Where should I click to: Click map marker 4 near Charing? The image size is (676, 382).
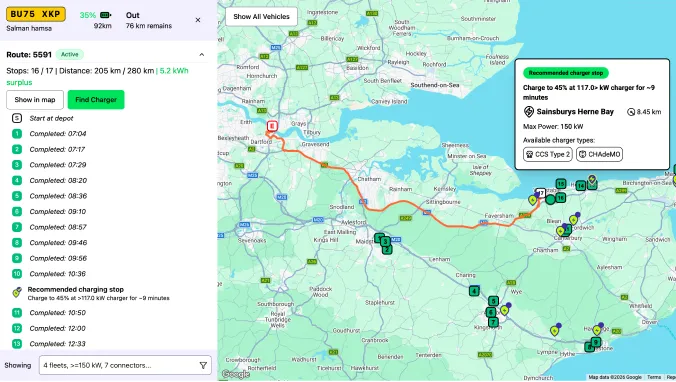(474, 291)
